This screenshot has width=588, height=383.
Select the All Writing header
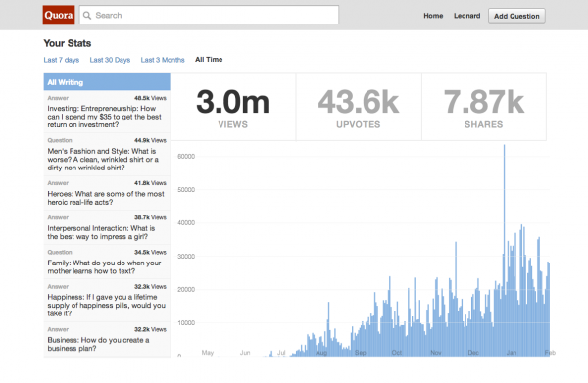click(107, 82)
